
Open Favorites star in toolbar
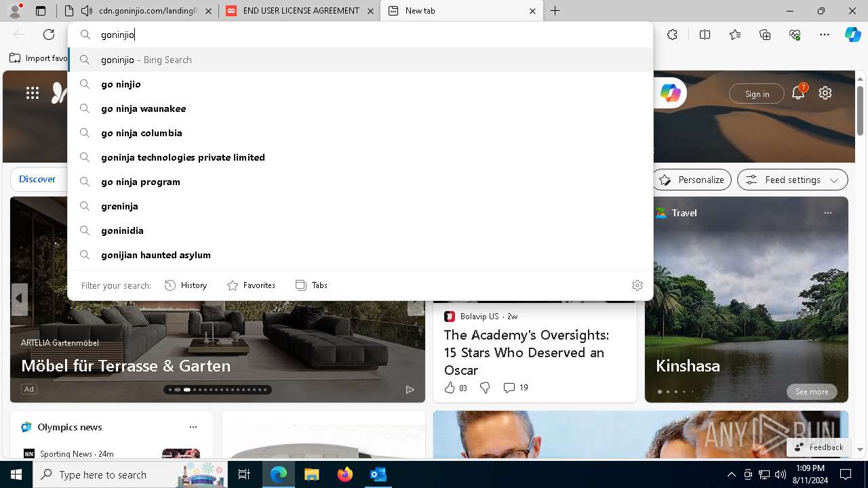coord(735,35)
